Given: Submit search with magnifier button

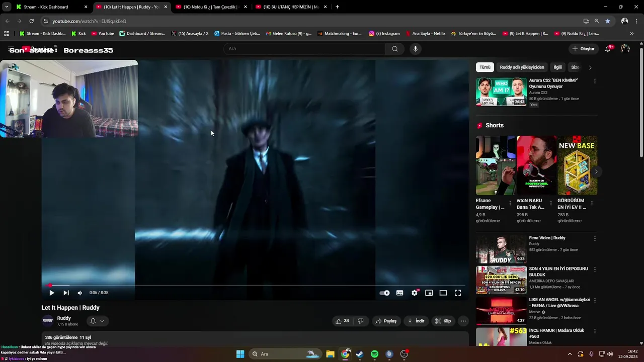Looking at the screenshot, I should 395,49.
